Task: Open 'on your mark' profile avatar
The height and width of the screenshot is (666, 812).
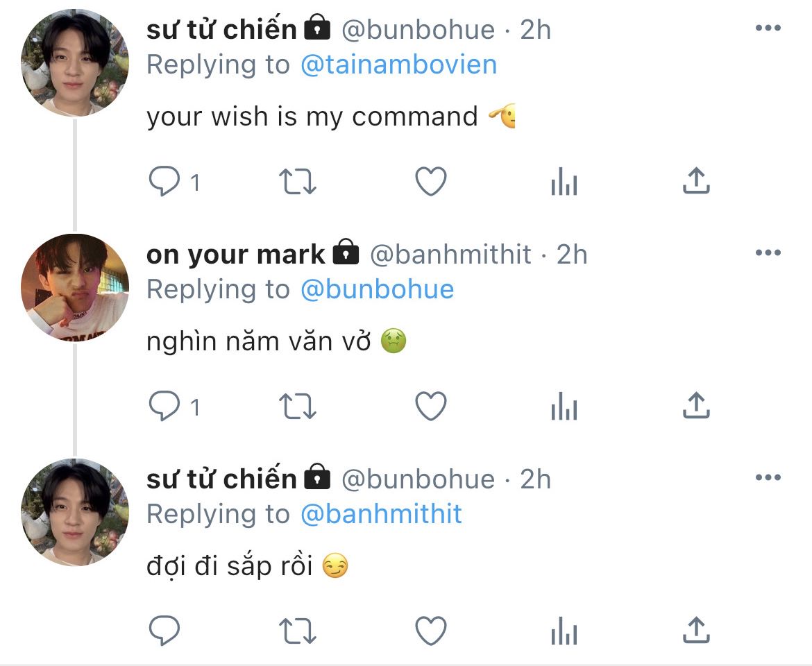Action: pyautogui.click(x=75, y=288)
